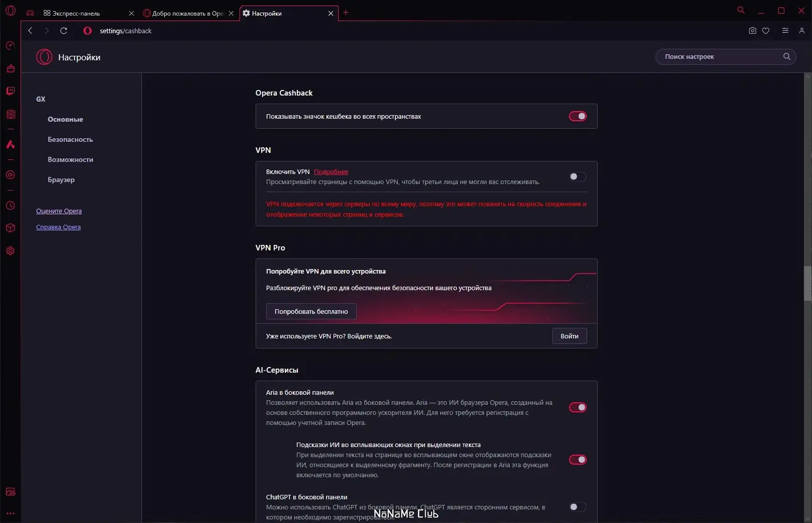
Task: Close the Настройки tab
Action: coord(331,14)
